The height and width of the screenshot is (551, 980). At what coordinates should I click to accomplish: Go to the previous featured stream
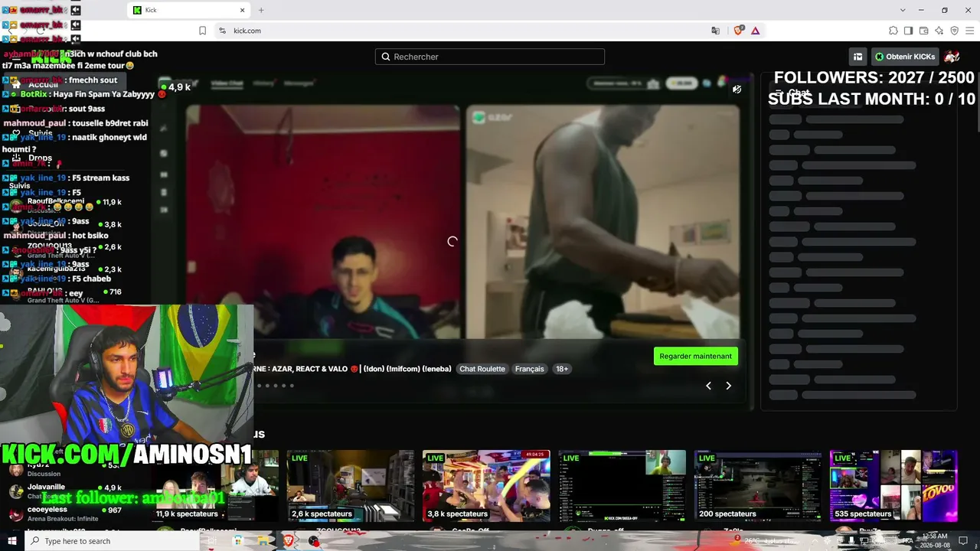[708, 386]
